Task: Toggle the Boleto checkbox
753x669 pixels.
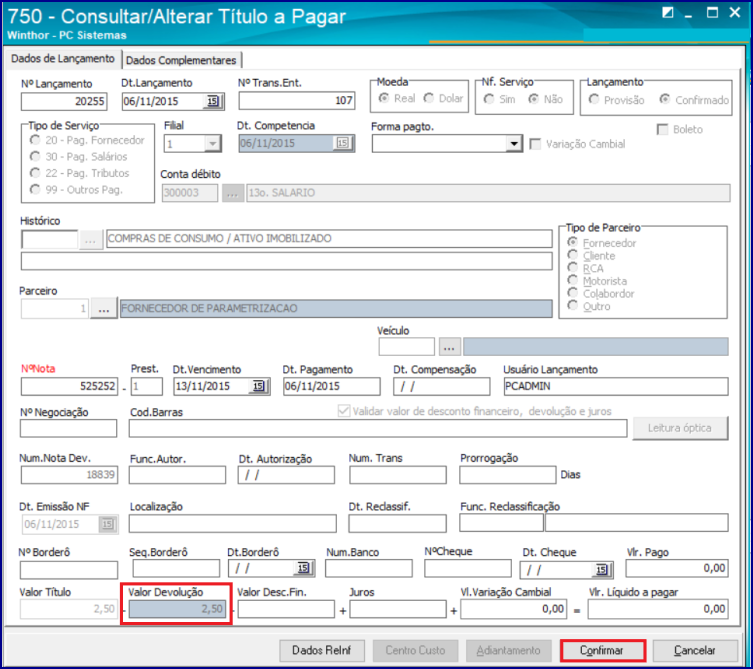Action: 663,130
